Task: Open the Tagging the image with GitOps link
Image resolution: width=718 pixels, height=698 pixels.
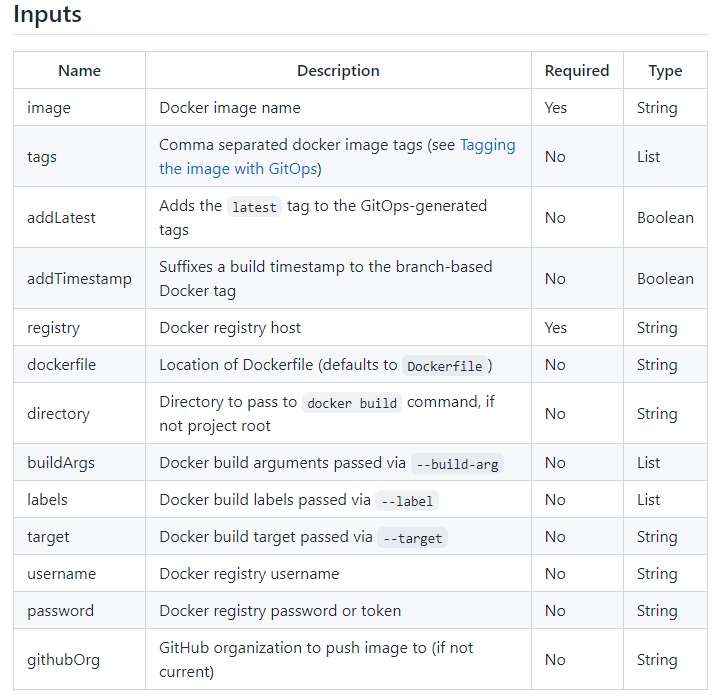Action: tap(337, 157)
